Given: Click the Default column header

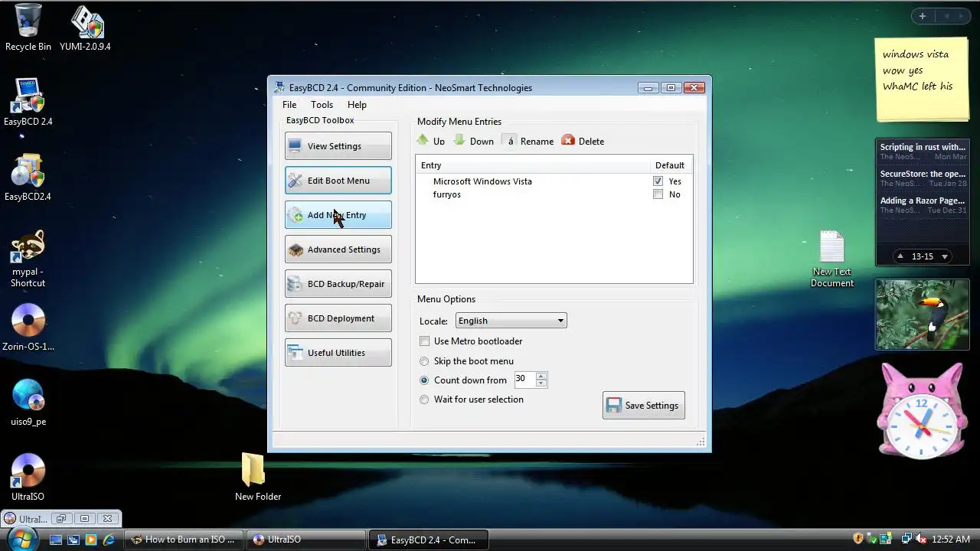Looking at the screenshot, I should (x=670, y=165).
